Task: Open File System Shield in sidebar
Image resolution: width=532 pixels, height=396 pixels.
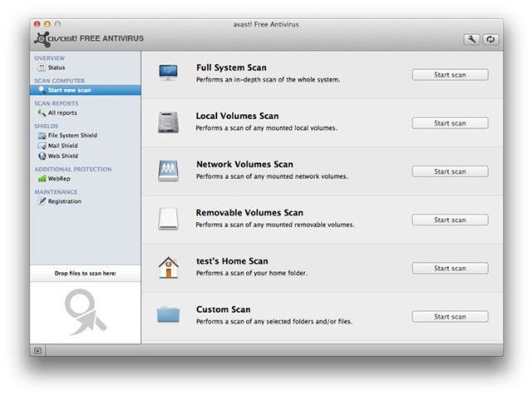Action: pyautogui.click(x=72, y=135)
